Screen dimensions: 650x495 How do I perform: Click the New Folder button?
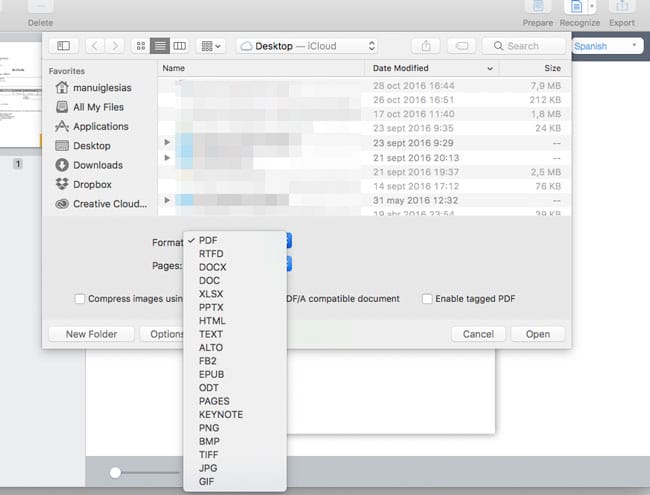[91, 334]
